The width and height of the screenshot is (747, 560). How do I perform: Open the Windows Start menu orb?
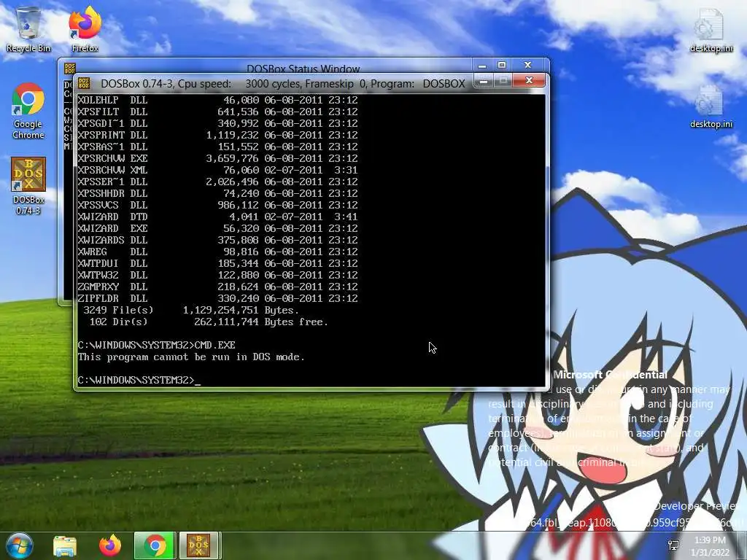(20, 545)
